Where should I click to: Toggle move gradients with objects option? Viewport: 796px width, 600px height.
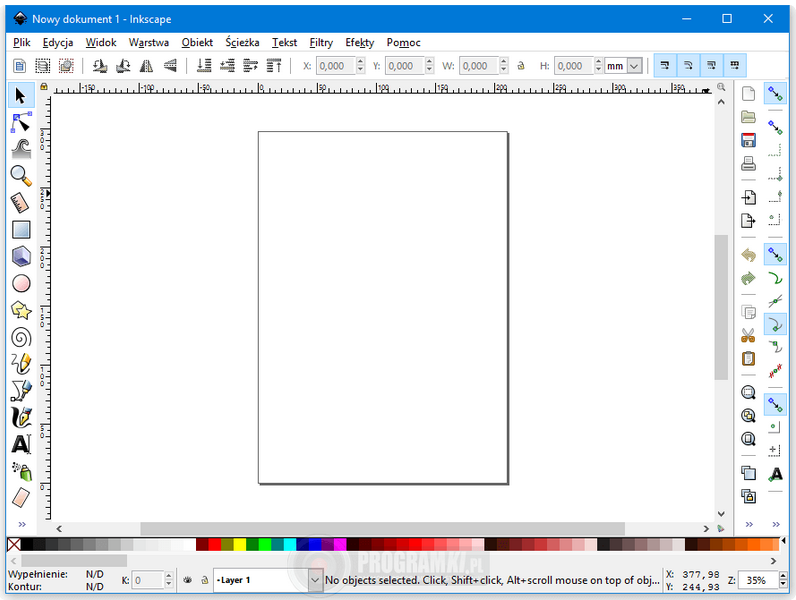712,65
